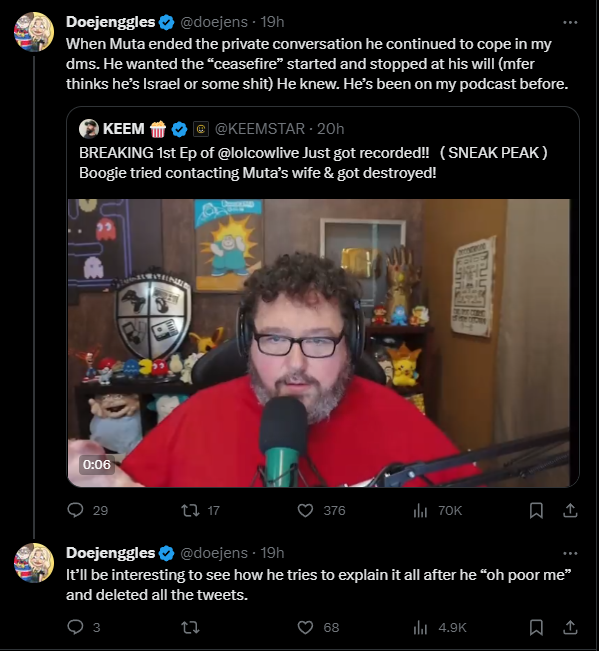The width and height of the screenshot is (599, 651).
Task: Open Doejenggles avatar on first tweet
Action: coord(34,32)
